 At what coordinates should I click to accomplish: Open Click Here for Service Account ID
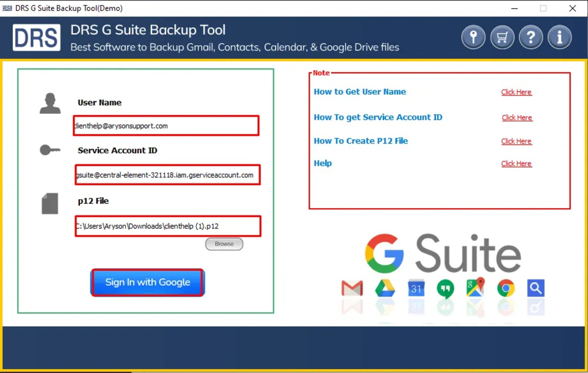click(x=517, y=117)
